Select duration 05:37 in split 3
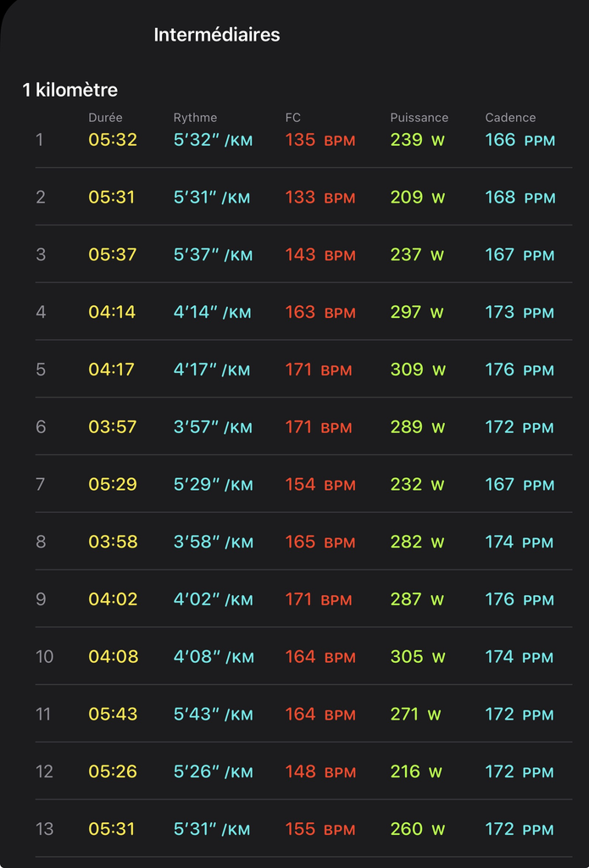Screen dimensions: 589x868 tap(113, 254)
